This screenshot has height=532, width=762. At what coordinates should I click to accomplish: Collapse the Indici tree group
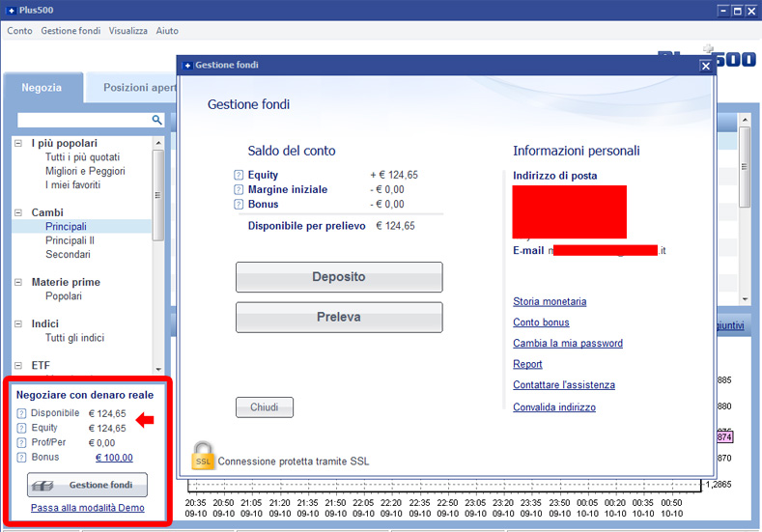pos(18,324)
